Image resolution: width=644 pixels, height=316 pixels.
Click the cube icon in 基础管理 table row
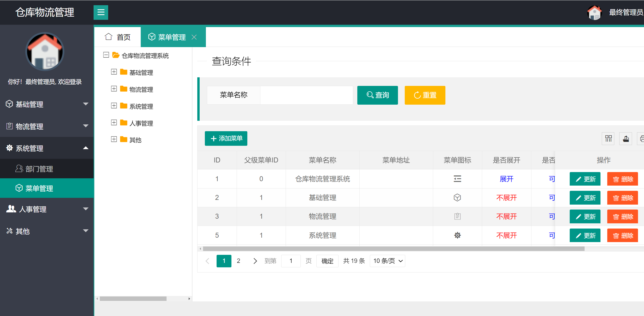click(x=457, y=198)
